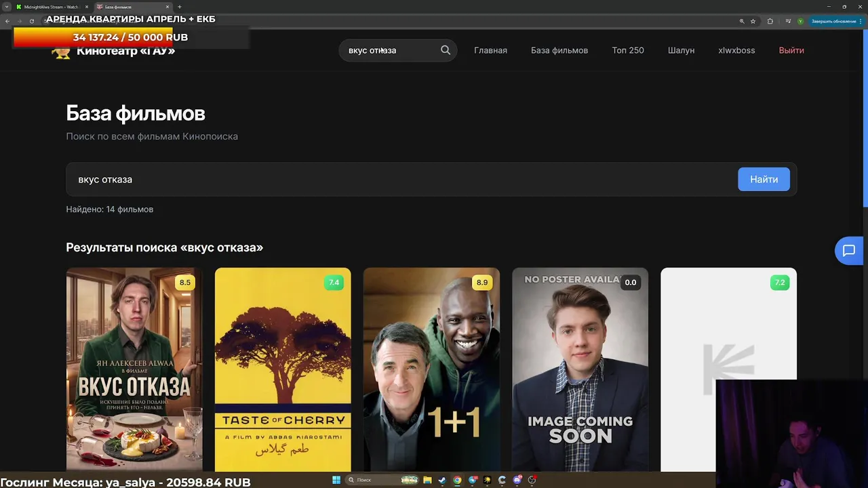Bookmark page with the star icon
This screenshot has width=868, height=488.
click(x=753, y=21)
